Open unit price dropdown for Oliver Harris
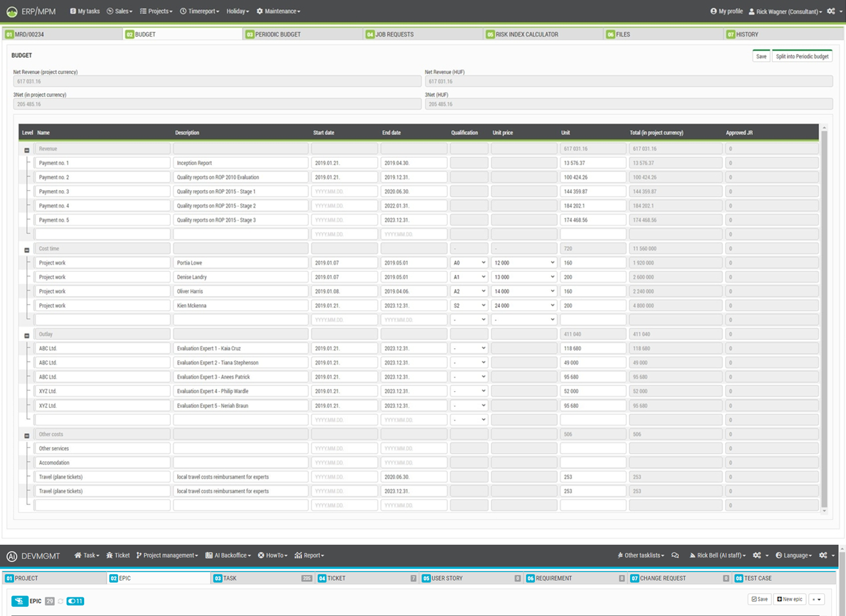Screen dimensions: 846x616 point(524,291)
